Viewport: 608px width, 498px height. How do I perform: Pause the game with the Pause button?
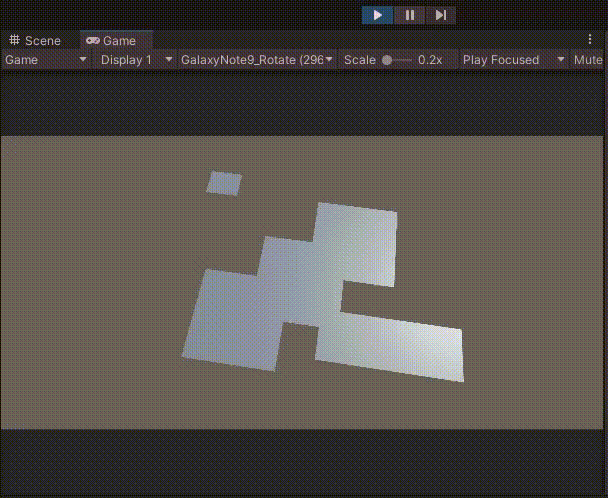(x=409, y=15)
